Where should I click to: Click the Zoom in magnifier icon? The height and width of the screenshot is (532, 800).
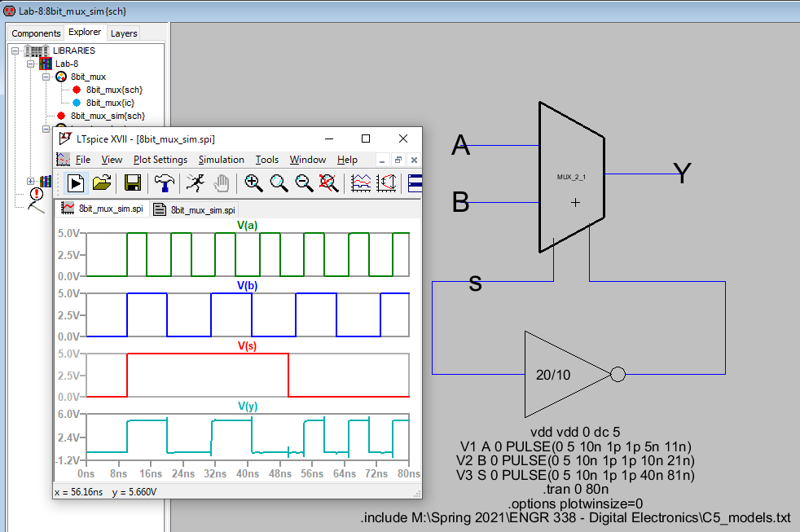253,183
